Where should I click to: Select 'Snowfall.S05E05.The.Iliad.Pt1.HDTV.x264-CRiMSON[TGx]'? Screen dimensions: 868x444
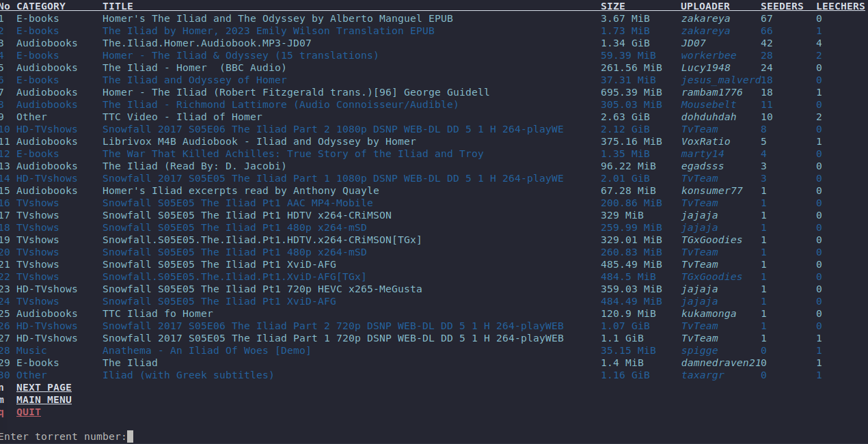[262, 240]
